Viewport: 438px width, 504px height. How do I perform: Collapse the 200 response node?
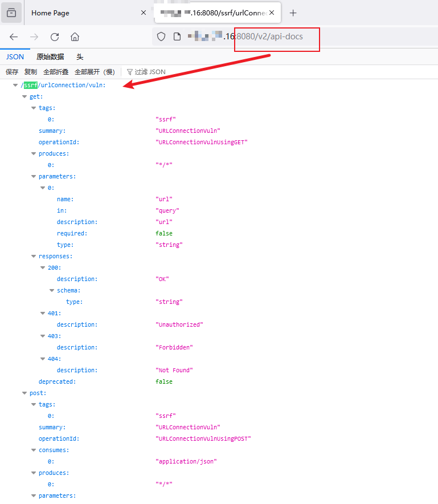tap(42, 267)
